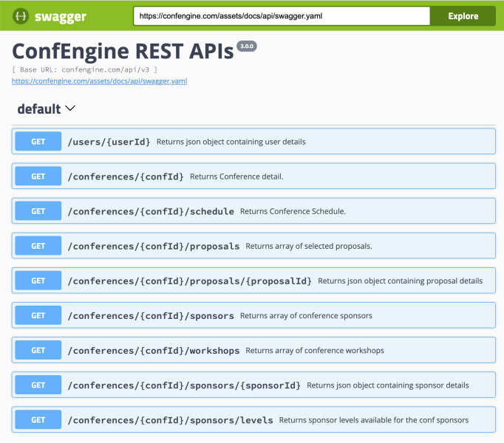504x443 pixels.
Task: Click 'Returns json object containing proposal details'
Action: (401, 281)
